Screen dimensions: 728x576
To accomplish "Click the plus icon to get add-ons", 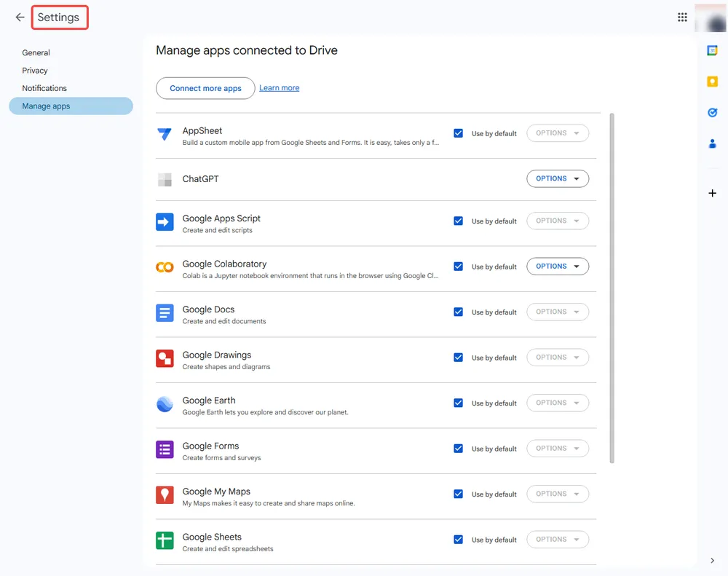I will (x=712, y=193).
